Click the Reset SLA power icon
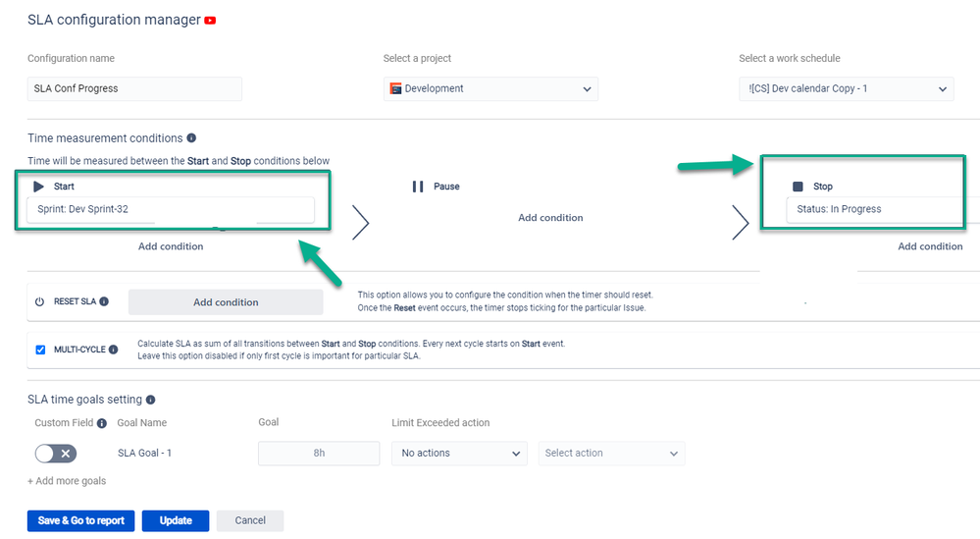980x539 pixels. point(39,301)
